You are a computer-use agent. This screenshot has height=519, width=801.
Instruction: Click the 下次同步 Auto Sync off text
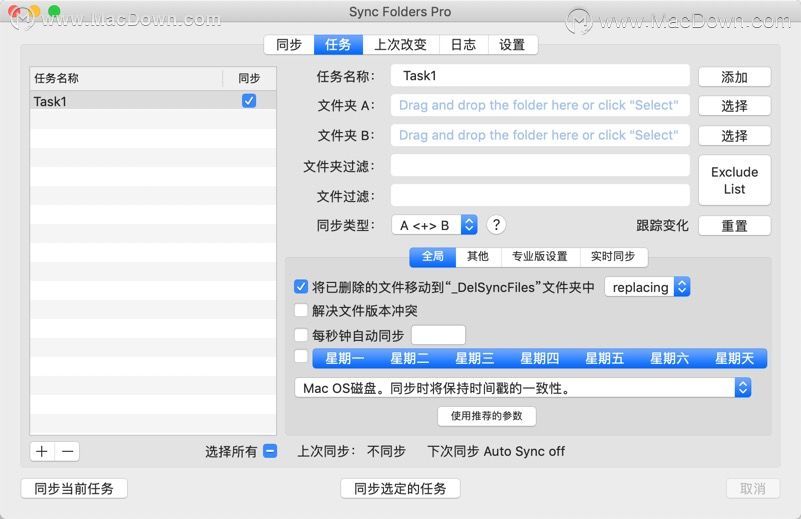(496, 451)
